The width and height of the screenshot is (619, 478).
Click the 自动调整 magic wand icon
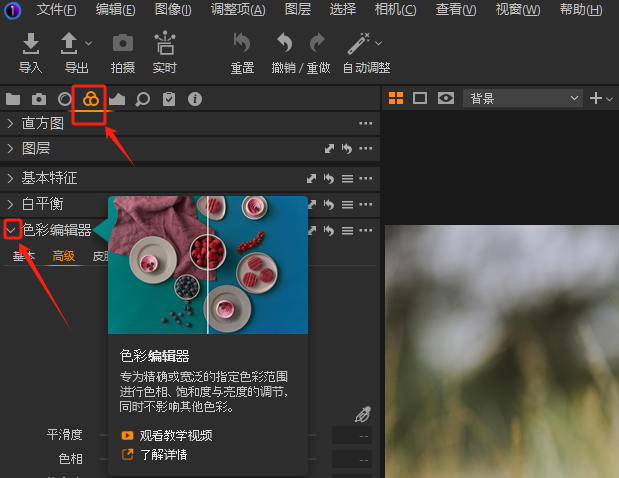coord(358,43)
